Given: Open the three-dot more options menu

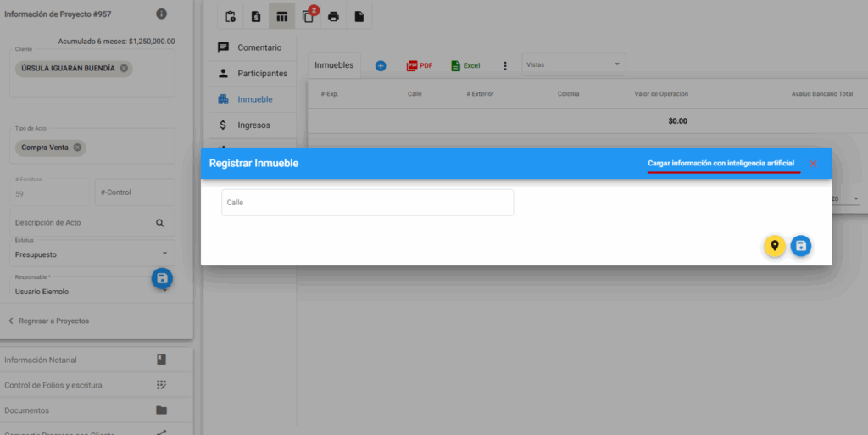Looking at the screenshot, I should click(505, 66).
